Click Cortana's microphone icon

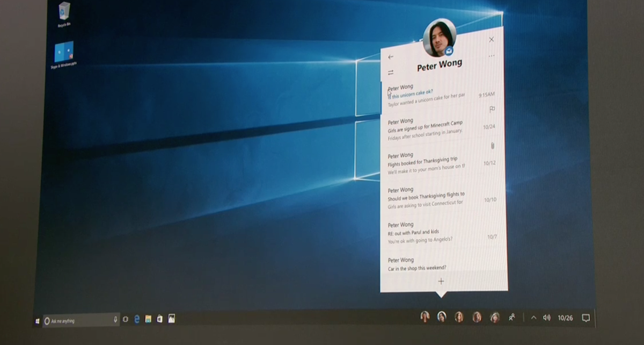pyautogui.click(x=116, y=318)
